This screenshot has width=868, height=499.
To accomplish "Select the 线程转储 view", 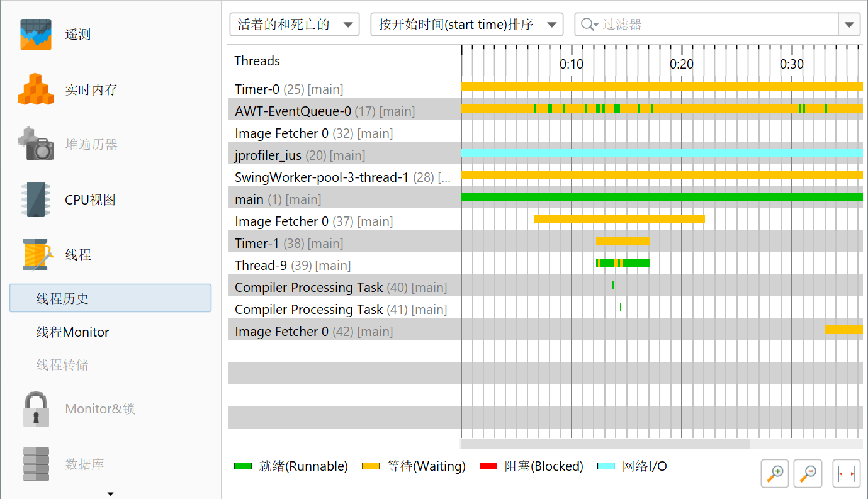I will coord(62,364).
